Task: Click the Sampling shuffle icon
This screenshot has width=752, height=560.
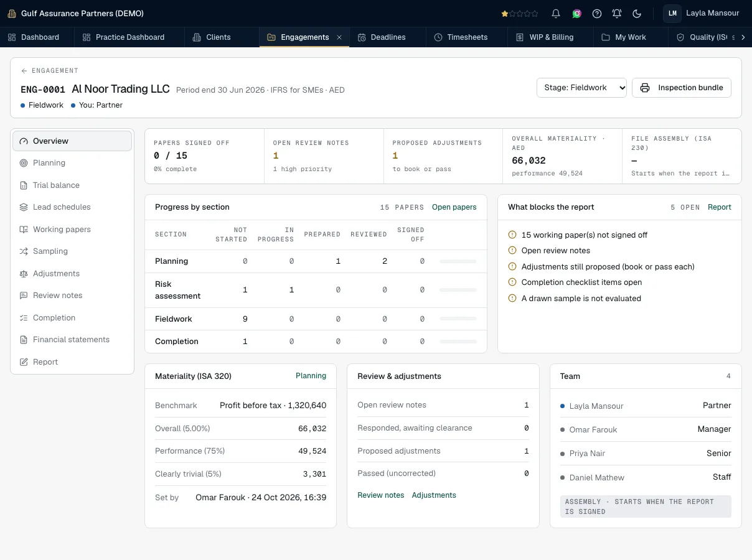Action: pos(24,251)
